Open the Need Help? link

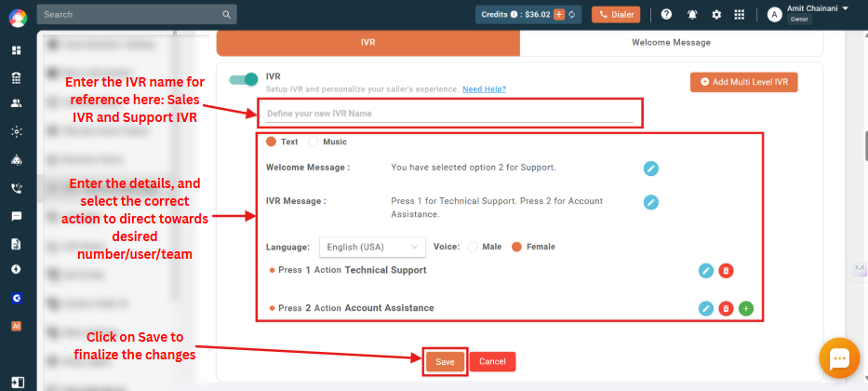pyautogui.click(x=485, y=89)
